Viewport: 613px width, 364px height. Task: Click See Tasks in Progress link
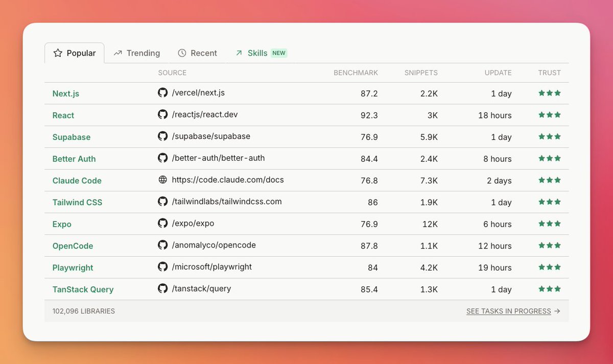coord(509,311)
